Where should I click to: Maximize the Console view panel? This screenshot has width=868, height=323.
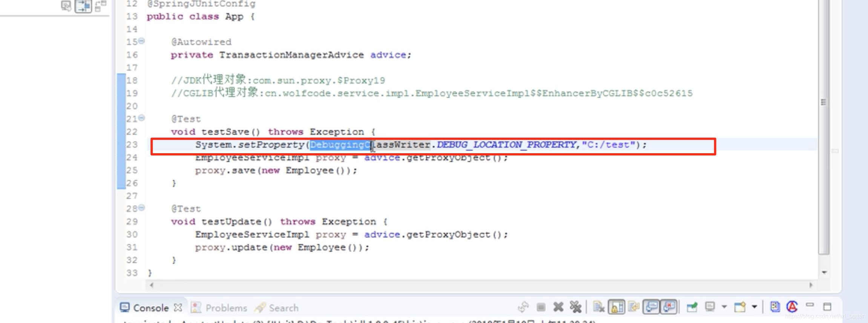pos(827,307)
